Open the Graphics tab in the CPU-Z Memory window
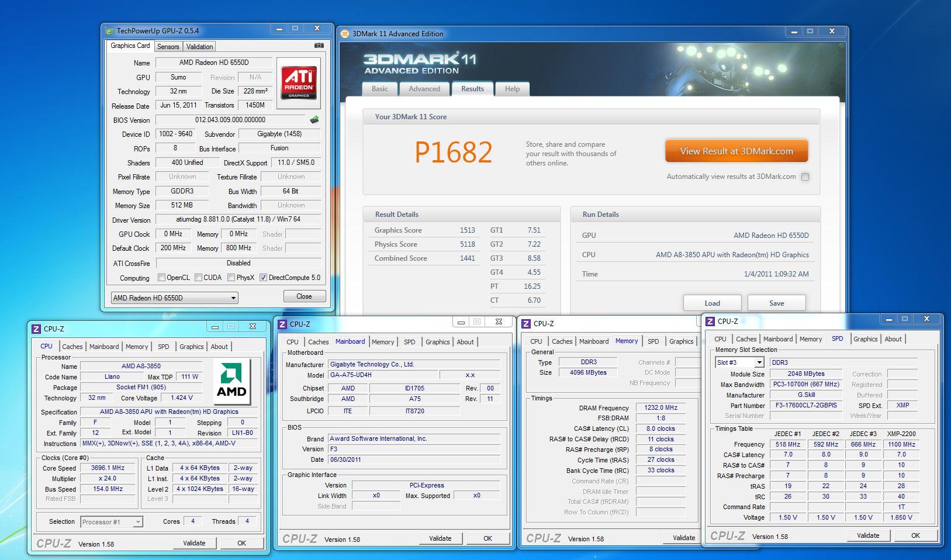 (x=681, y=341)
